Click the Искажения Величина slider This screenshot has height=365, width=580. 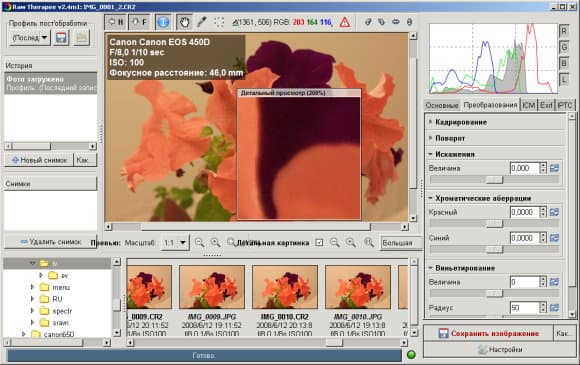495,180
